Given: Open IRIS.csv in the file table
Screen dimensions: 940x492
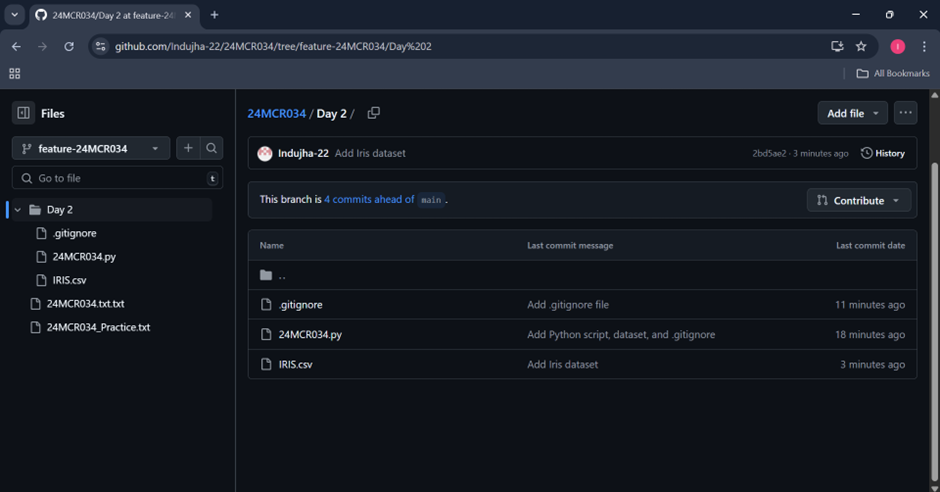Looking at the screenshot, I should point(296,364).
